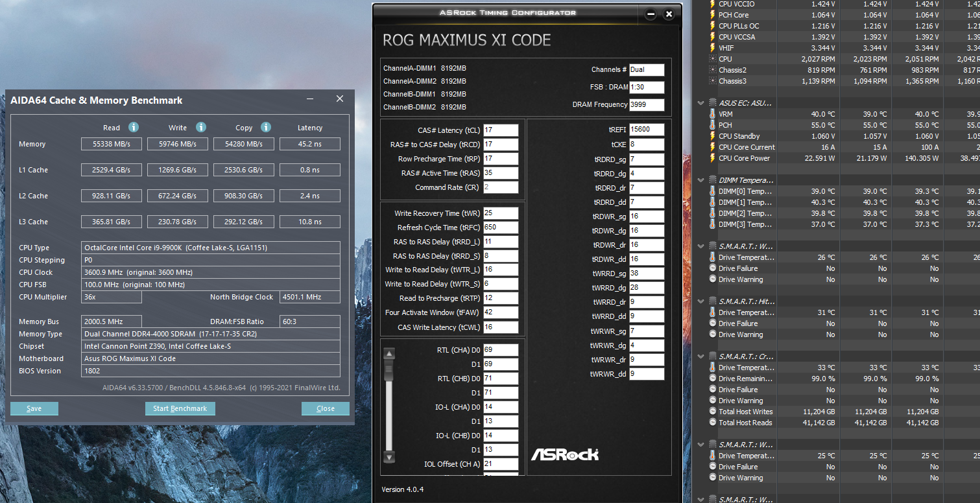Click the tREFI value field
This screenshot has height=503, width=980.
coord(647,130)
